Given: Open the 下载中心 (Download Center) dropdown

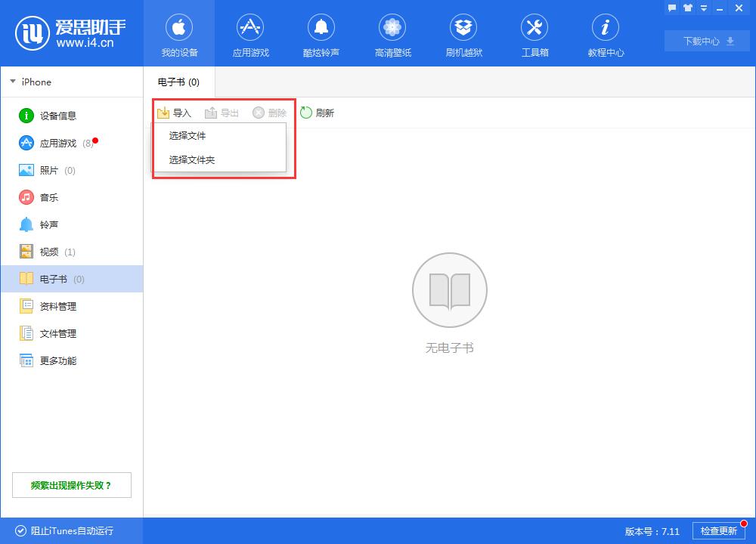Looking at the screenshot, I should [706, 41].
